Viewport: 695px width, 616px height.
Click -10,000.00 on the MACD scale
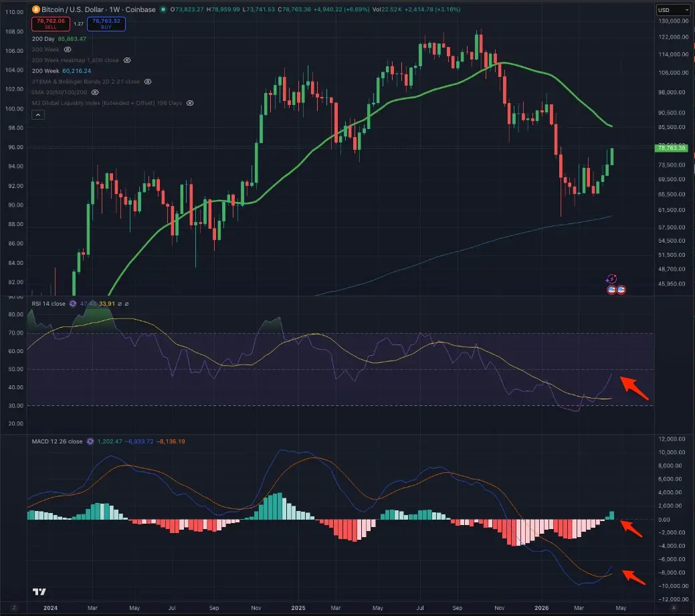tap(672, 586)
